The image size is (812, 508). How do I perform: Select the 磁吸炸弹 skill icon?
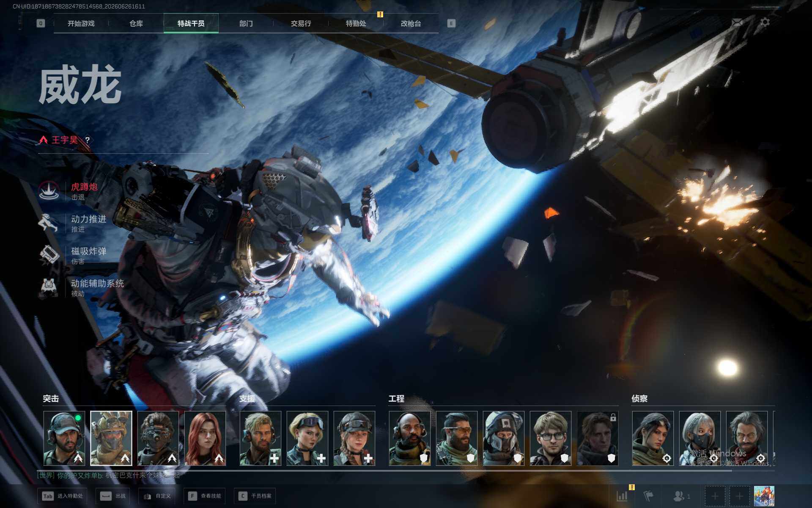49,255
